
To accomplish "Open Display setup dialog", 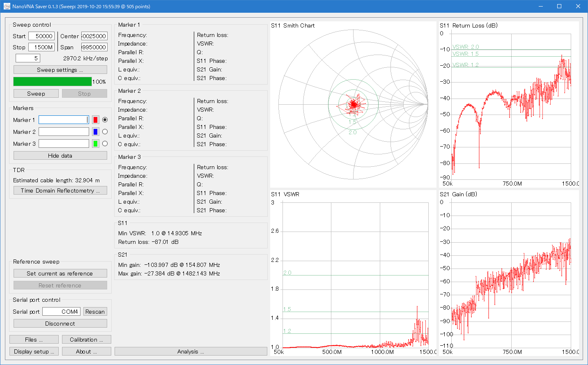I will (x=34, y=351).
